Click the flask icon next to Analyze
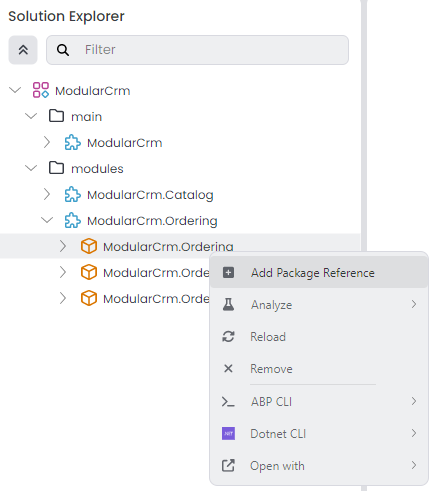Viewport: 435px width, 491px height. tap(228, 304)
